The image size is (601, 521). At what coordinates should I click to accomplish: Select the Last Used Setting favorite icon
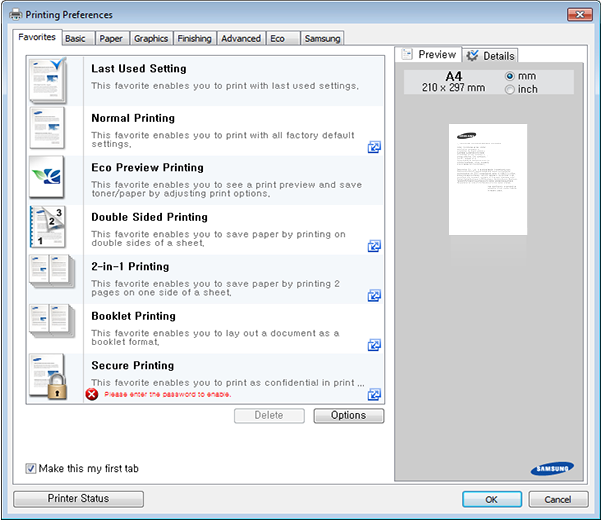pos(47,79)
